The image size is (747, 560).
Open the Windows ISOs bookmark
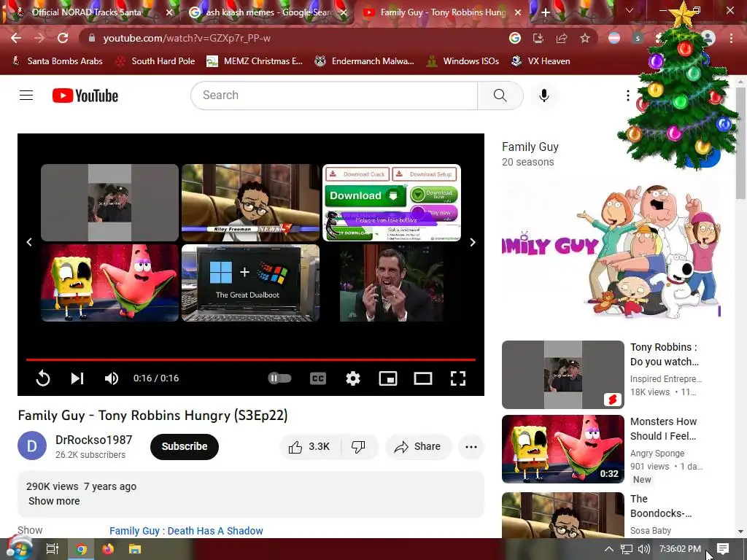tap(462, 61)
